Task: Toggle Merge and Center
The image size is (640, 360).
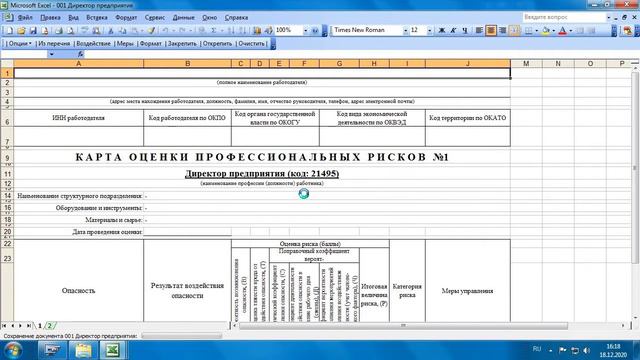Action: tap(514, 31)
